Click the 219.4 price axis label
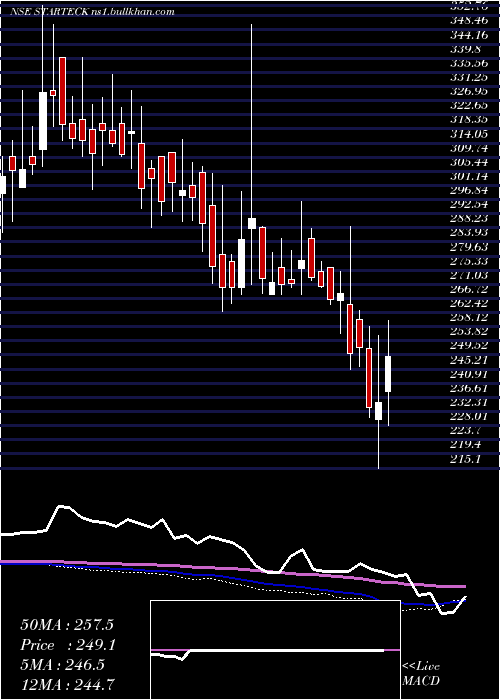Image resolution: width=500 pixels, height=700 pixels. pos(465,446)
